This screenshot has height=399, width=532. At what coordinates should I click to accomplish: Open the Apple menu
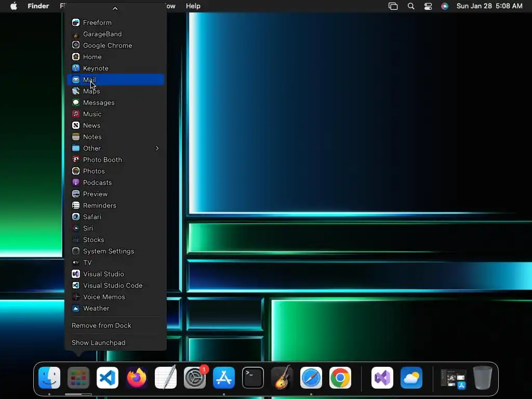tap(14, 6)
